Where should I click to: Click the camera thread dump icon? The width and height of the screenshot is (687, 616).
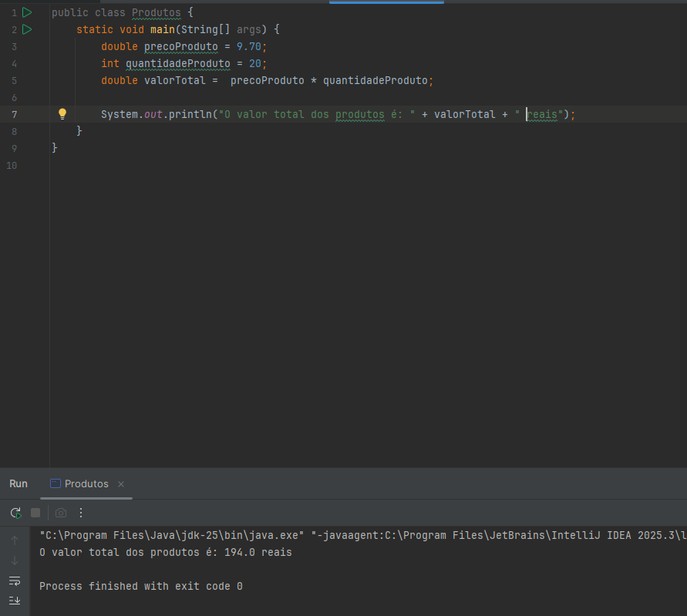[61, 513]
